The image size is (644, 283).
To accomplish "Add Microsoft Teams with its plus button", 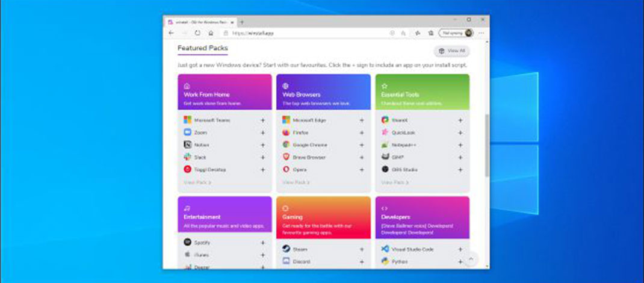I will coord(263,120).
